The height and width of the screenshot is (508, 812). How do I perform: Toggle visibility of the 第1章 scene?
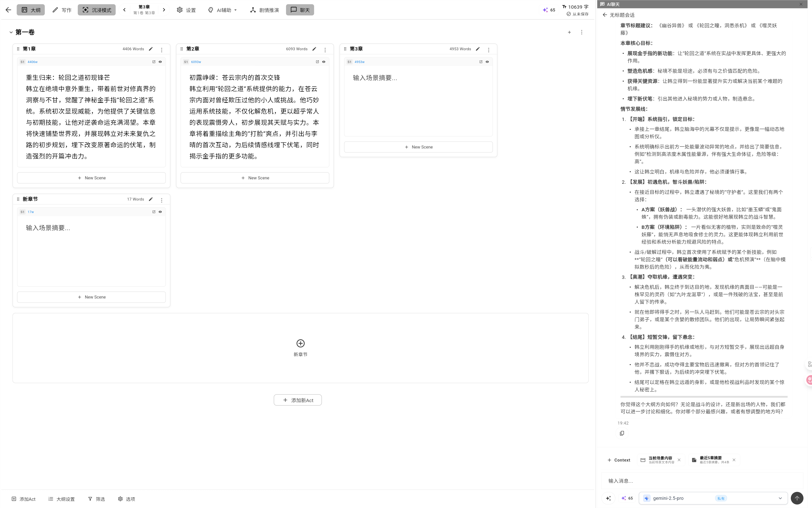click(160, 62)
